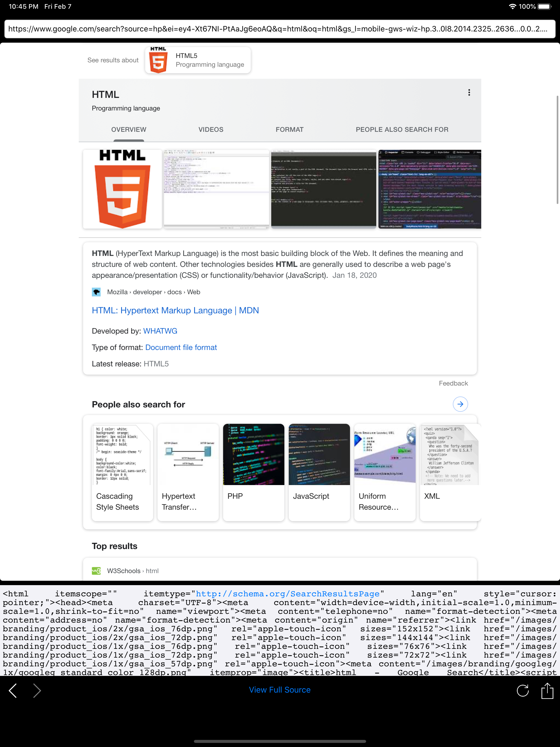Screen dimensions: 560x747
Task: Reload the page with the refresh icon
Action: [x=523, y=690]
